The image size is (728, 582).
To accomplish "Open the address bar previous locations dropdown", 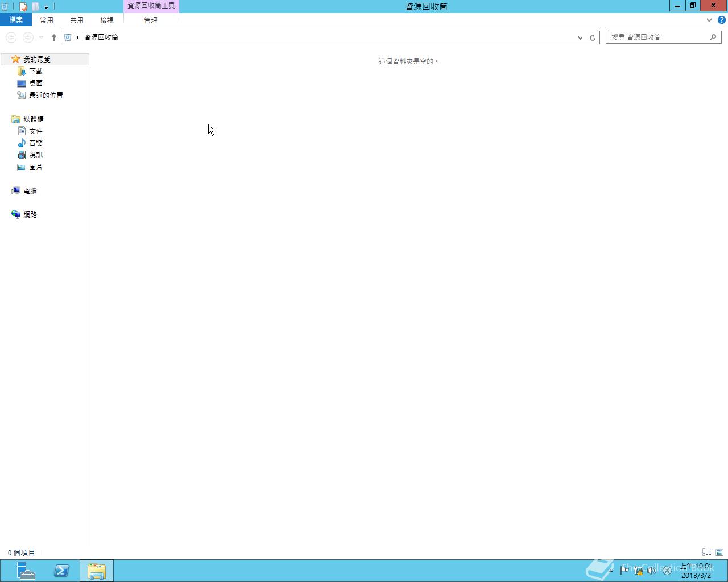I will coord(580,38).
